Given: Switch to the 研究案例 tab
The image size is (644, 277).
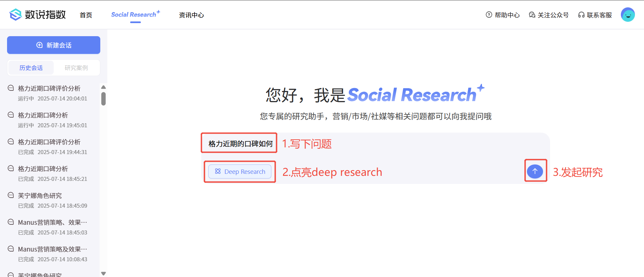Looking at the screenshot, I should [x=76, y=68].
